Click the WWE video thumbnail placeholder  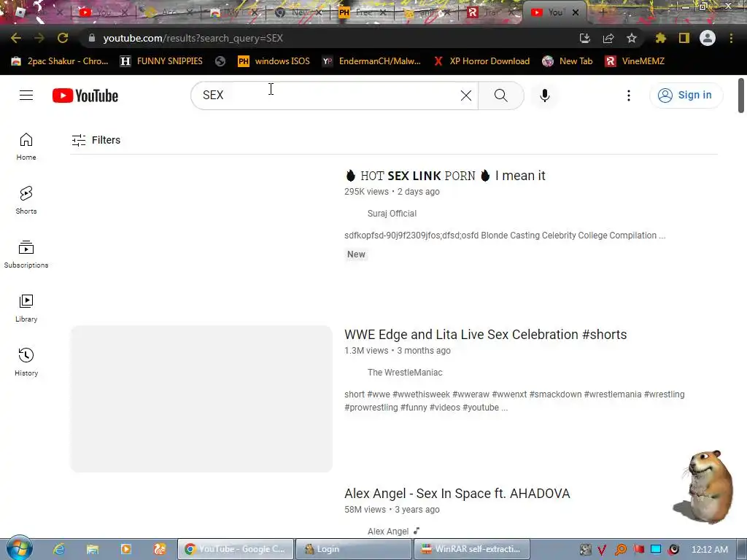tap(201, 399)
